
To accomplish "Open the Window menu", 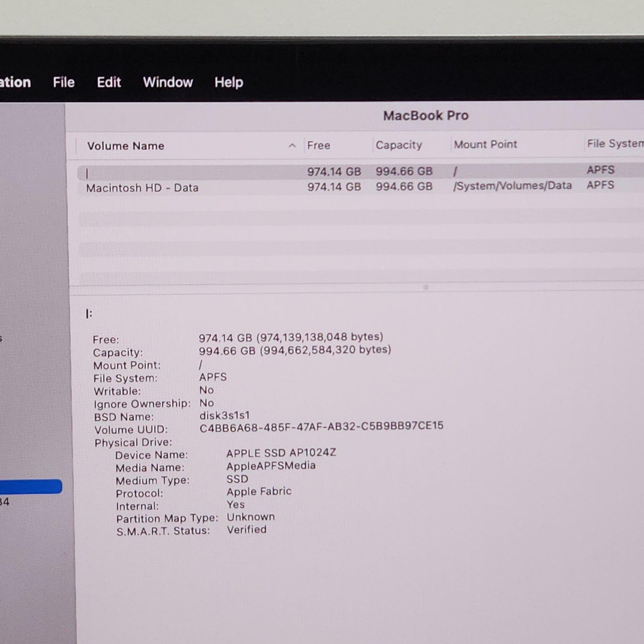I will click(x=168, y=82).
